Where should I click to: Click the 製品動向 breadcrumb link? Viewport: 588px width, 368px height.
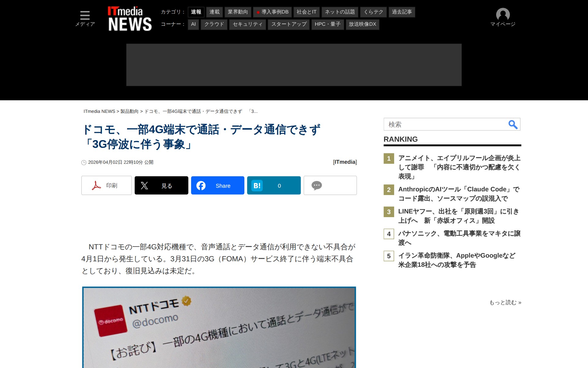tap(129, 111)
